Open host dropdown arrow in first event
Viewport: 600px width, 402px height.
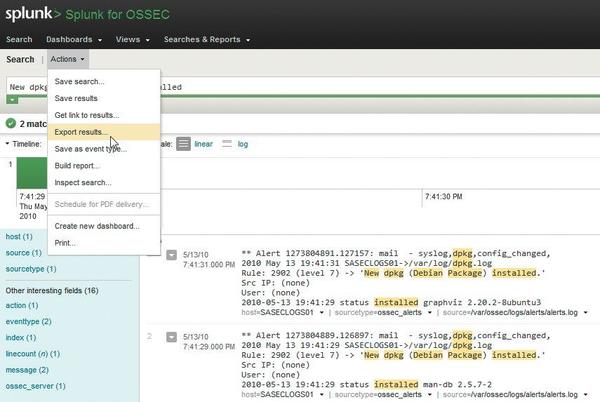[x=321, y=313]
